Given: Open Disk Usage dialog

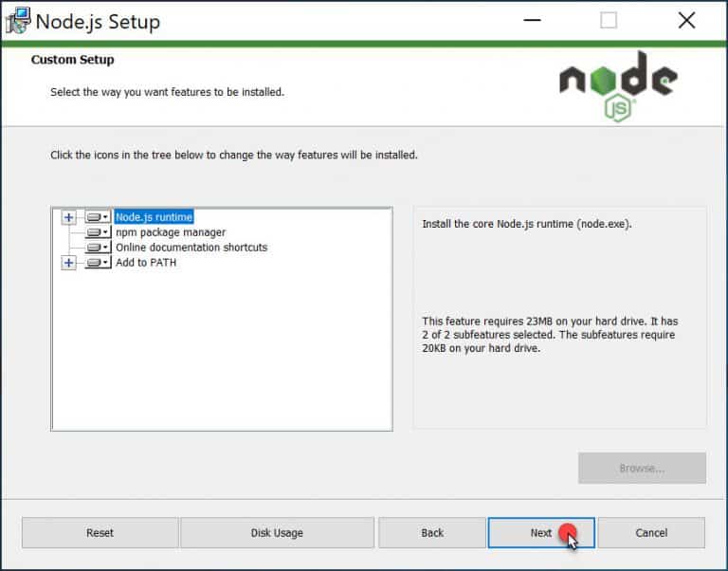Looking at the screenshot, I should [x=277, y=533].
